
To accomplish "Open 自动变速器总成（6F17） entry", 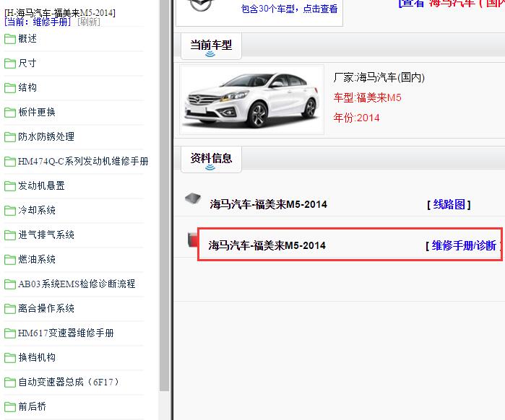I will (69, 382).
